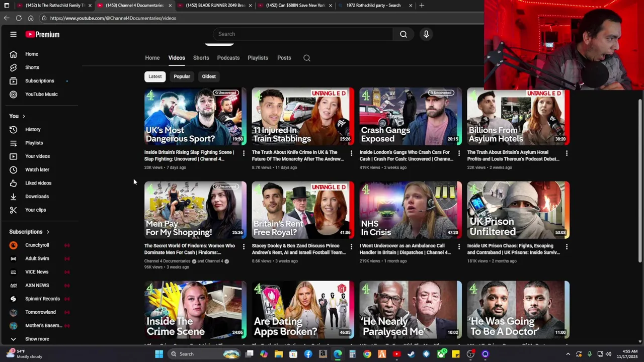Reload the page in browser
644x362 pixels.
point(19,18)
